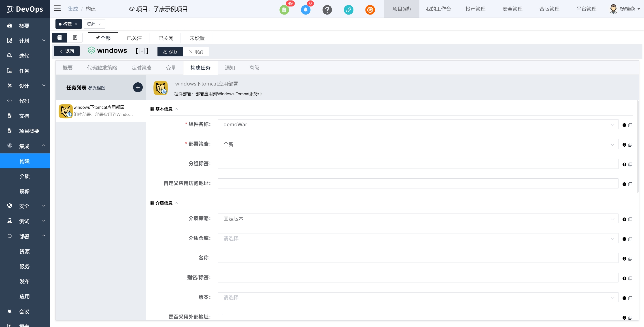Open the blue bell notifications icon
Image resolution: width=644 pixels, height=327 pixels.
coord(306,10)
